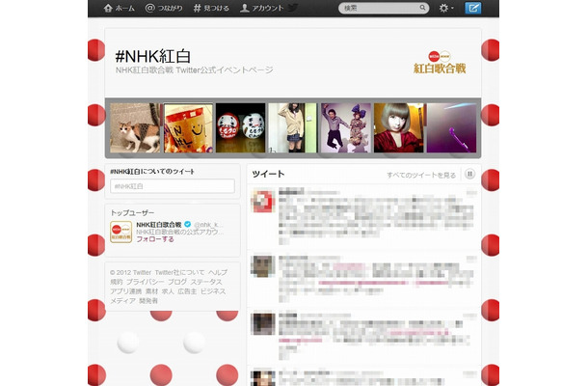
Task: Open the ヘルプ footer link
Action: [218, 272]
